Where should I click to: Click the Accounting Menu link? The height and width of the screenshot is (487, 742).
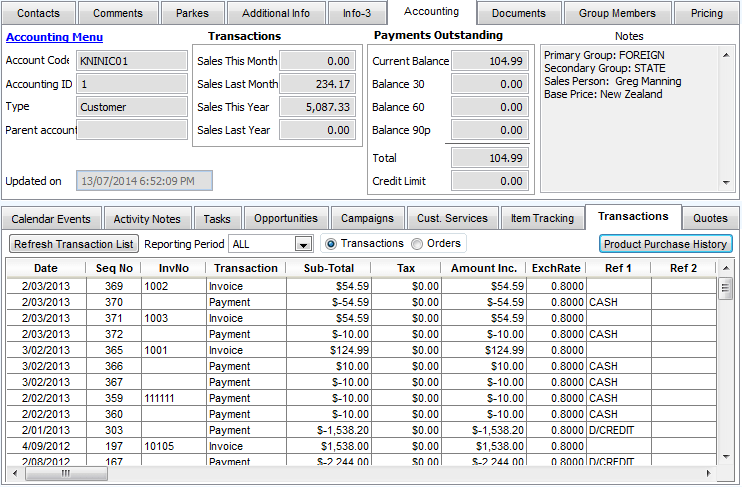tap(54, 37)
